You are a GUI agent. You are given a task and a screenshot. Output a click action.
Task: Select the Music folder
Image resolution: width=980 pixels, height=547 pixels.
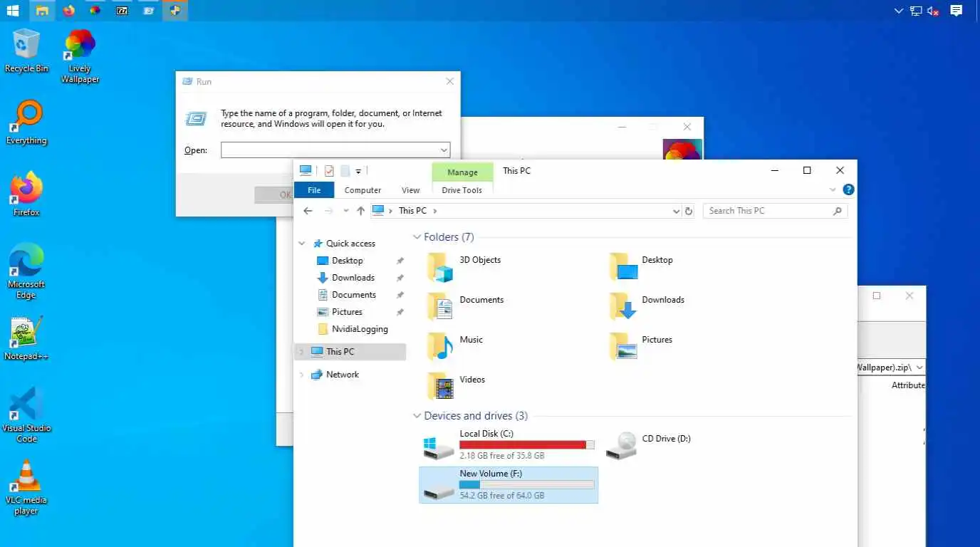click(x=454, y=345)
